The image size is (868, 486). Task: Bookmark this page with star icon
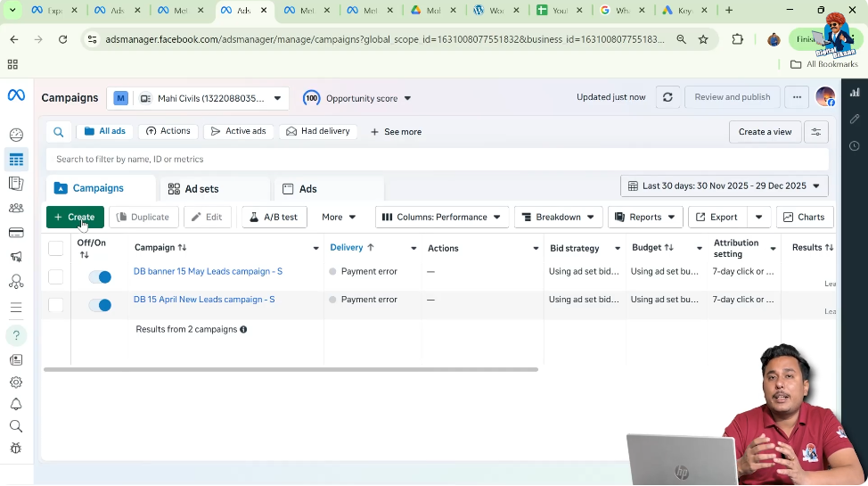tap(703, 39)
